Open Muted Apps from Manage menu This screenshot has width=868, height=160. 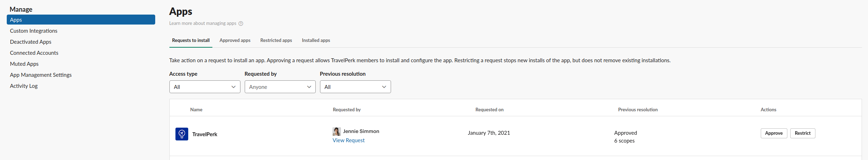(x=24, y=64)
